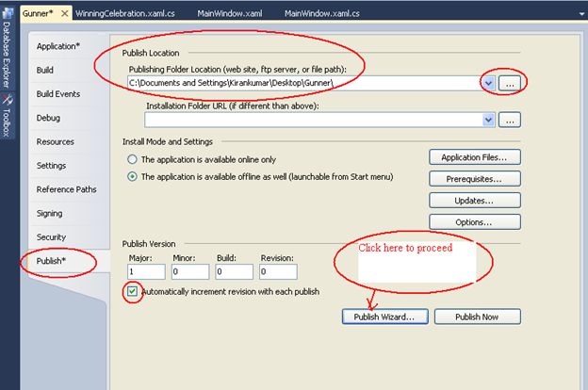Open the Settings page
The width and height of the screenshot is (588, 390).
[51, 166]
